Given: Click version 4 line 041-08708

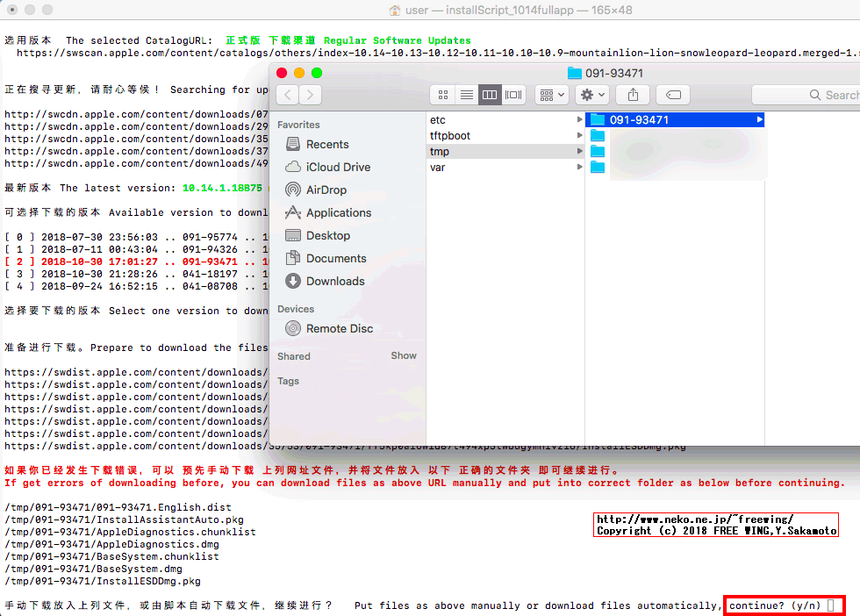Looking at the screenshot, I should click(137, 286).
